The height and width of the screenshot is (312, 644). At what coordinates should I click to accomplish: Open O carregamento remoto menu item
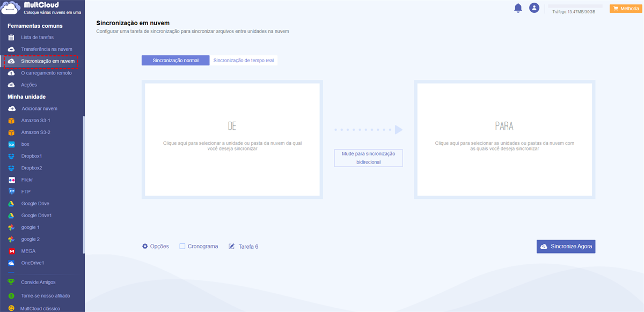(46, 73)
